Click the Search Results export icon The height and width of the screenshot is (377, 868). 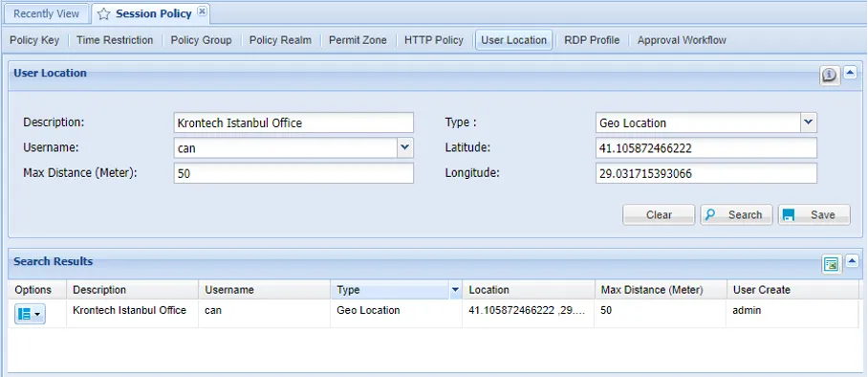tap(831, 264)
